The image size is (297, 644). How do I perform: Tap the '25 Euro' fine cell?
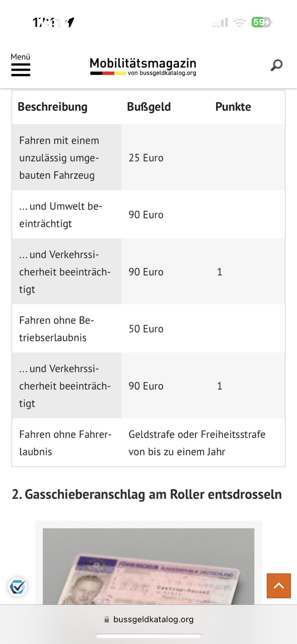pyautogui.click(x=146, y=158)
